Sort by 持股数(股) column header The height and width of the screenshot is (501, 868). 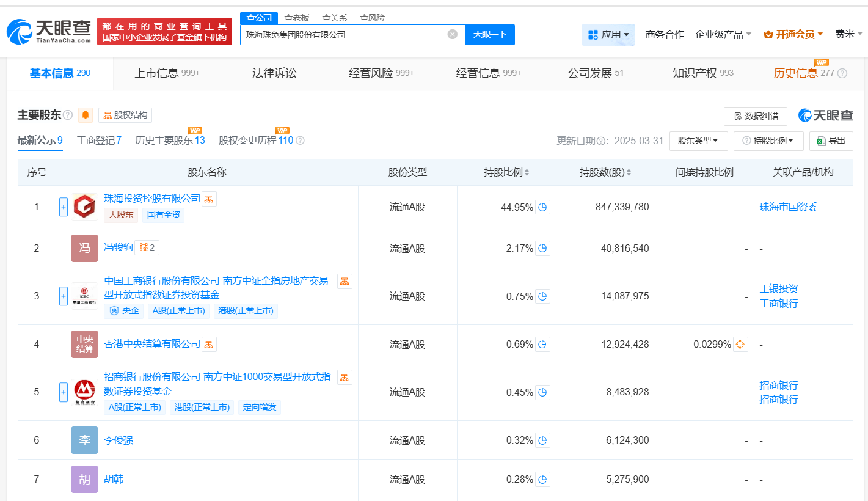click(605, 172)
